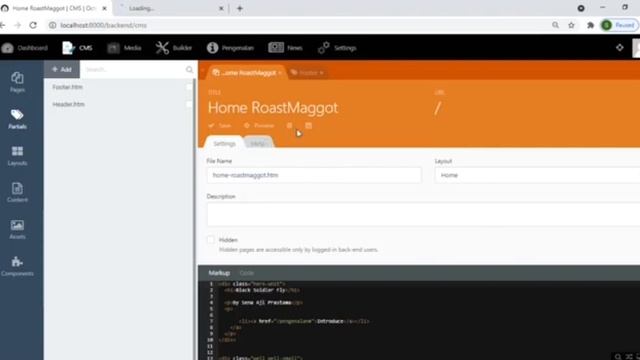Save the page with the Save button

tap(220, 125)
